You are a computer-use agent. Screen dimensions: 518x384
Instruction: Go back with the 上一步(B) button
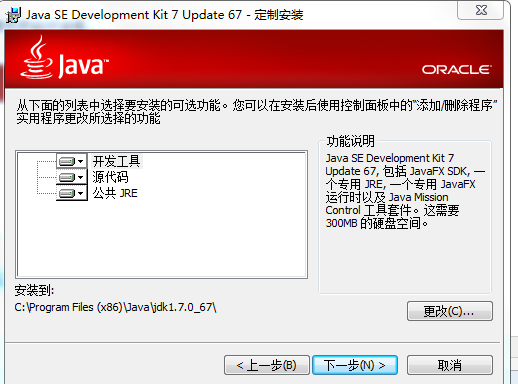pyautogui.click(x=267, y=365)
